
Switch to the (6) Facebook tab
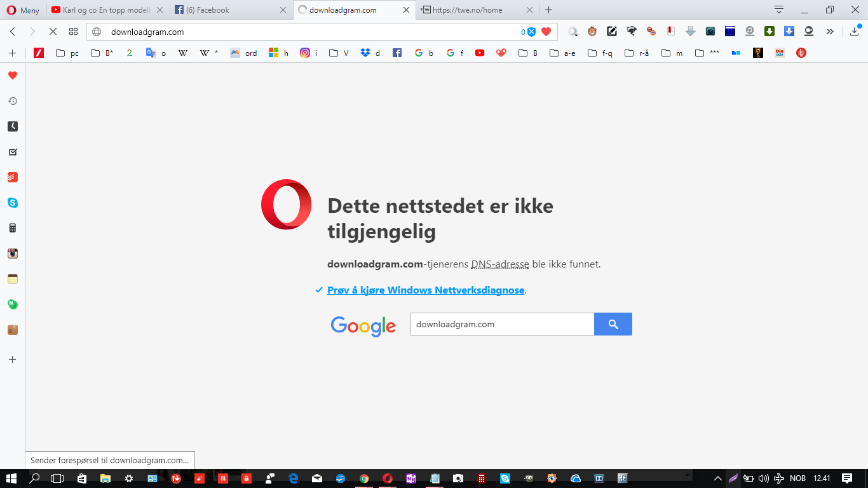(231, 10)
